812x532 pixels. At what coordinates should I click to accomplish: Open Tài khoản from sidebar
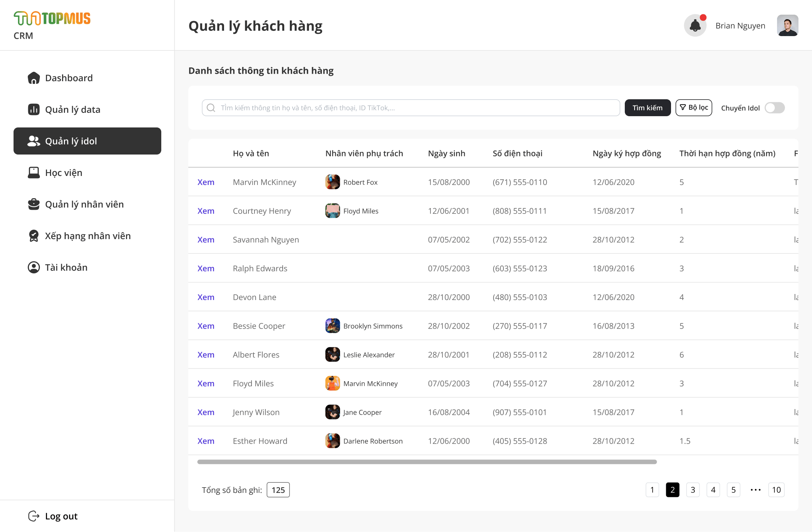(x=66, y=267)
